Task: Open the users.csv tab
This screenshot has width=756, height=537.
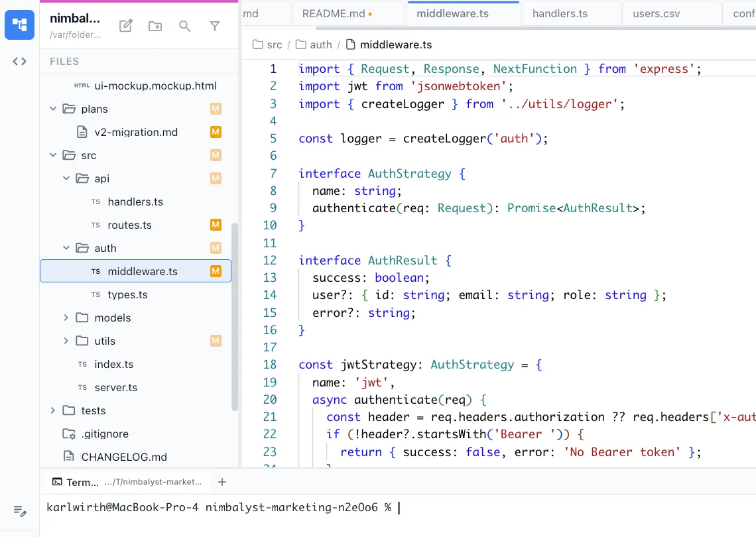Action: (656, 13)
